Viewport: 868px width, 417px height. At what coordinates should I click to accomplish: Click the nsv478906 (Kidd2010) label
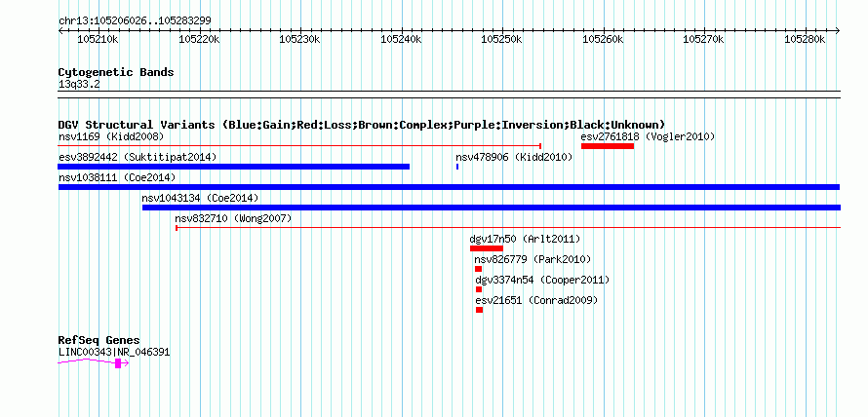pos(514,157)
